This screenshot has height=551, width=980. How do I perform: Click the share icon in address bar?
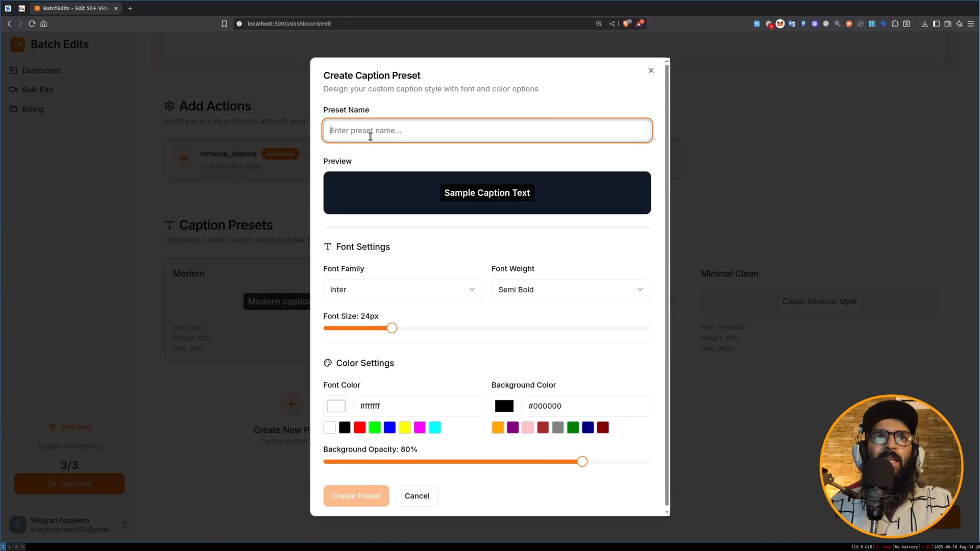(x=612, y=23)
